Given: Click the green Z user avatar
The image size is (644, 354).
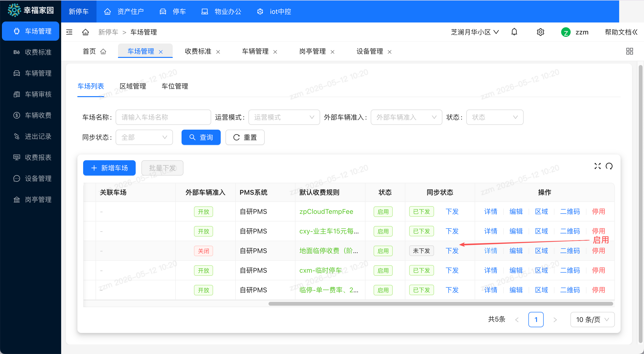Looking at the screenshot, I should tap(566, 32).
